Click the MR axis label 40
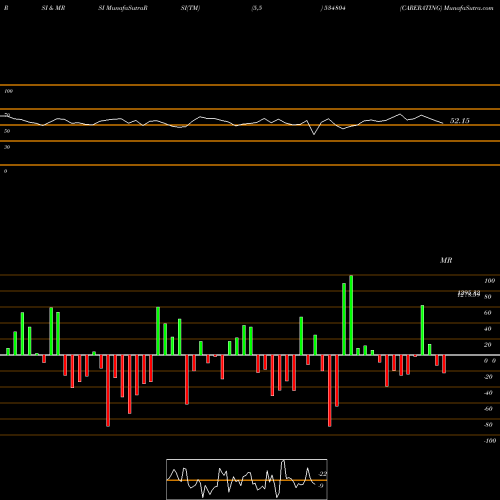The image size is (500, 500). point(488,329)
